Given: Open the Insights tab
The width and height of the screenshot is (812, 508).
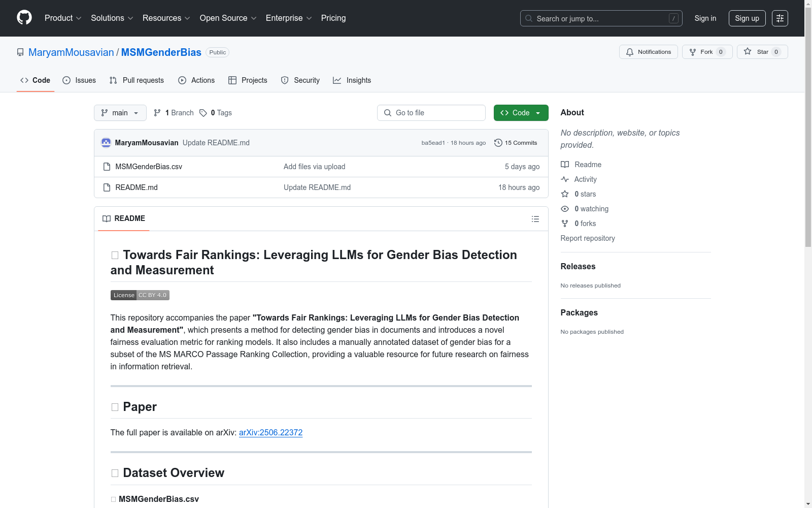Looking at the screenshot, I should click(x=352, y=80).
